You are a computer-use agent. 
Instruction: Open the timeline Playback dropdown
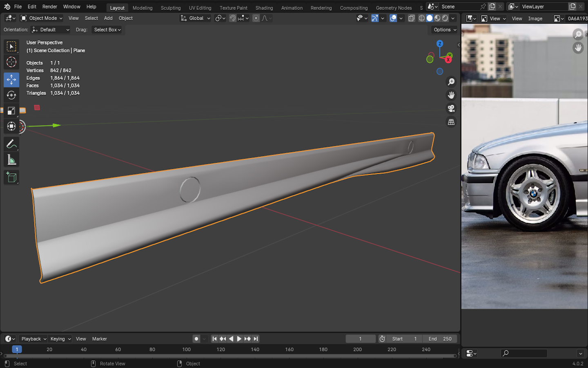tap(33, 339)
